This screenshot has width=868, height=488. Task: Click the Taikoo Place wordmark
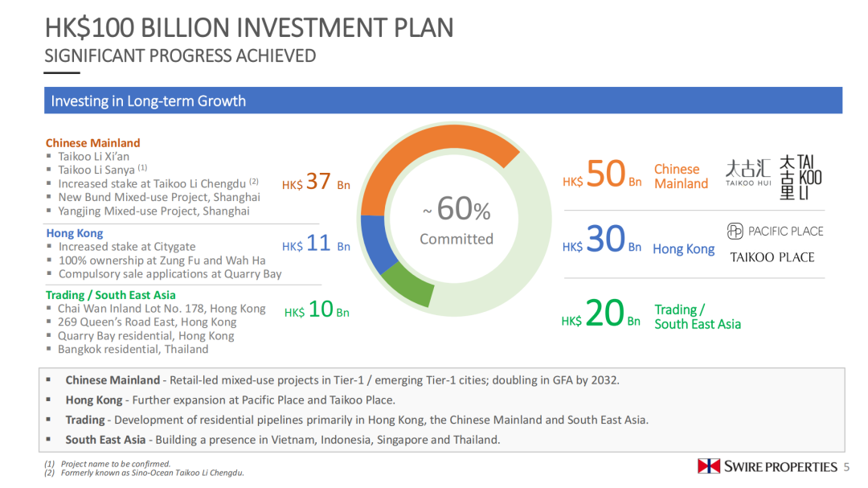tap(772, 257)
